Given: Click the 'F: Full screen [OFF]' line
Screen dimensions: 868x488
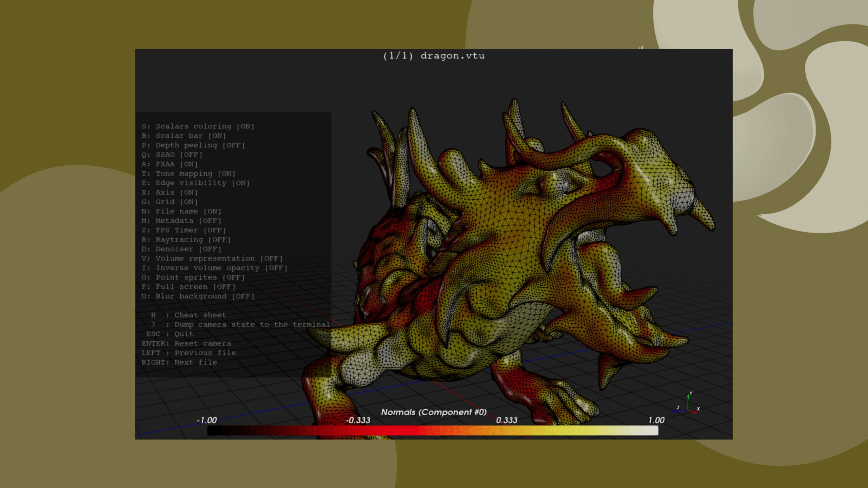Looking at the screenshot, I should click(189, 287).
